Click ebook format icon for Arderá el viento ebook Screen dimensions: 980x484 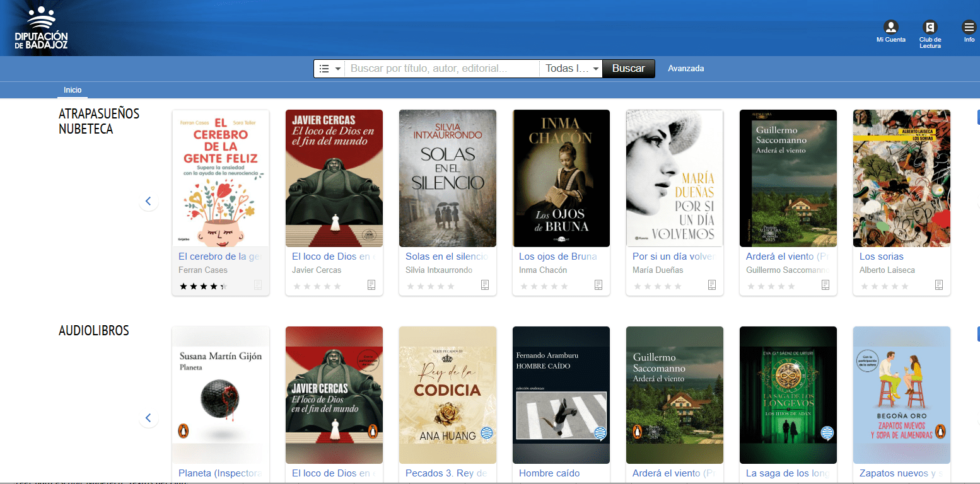(x=825, y=285)
